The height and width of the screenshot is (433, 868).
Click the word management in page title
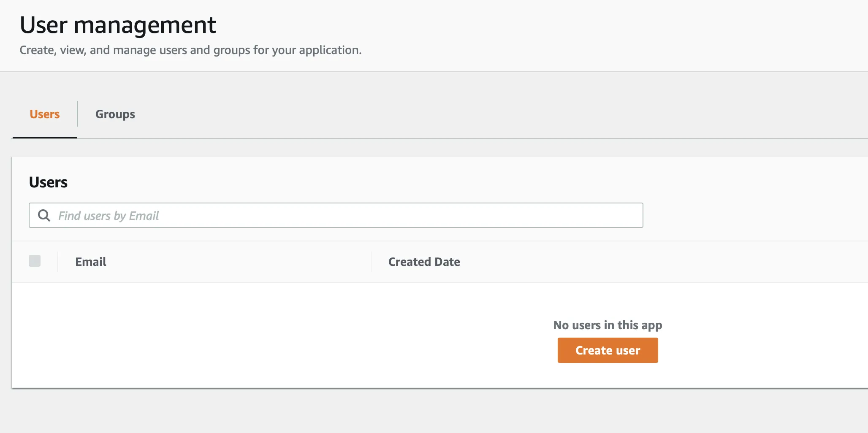pyautogui.click(x=145, y=25)
